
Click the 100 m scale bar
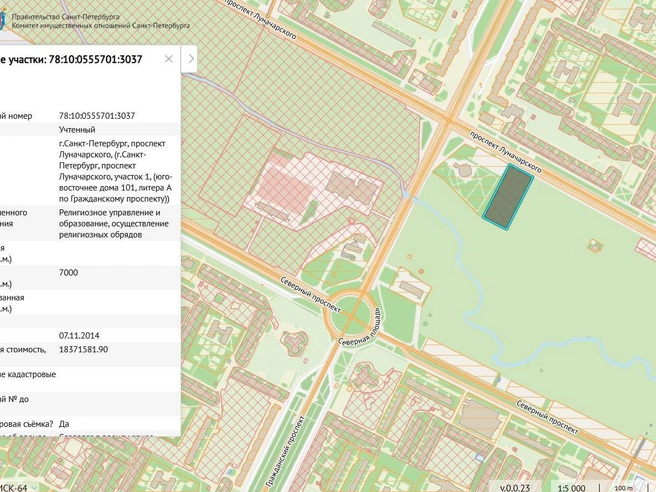[623, 488]
